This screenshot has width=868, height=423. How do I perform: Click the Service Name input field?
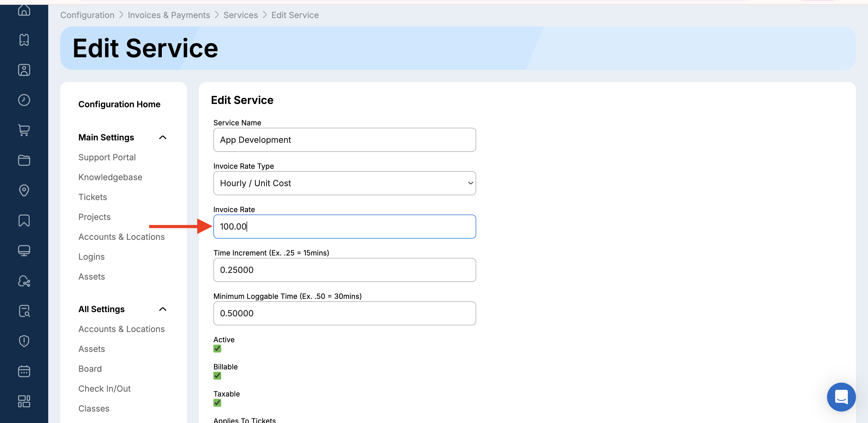344,140
